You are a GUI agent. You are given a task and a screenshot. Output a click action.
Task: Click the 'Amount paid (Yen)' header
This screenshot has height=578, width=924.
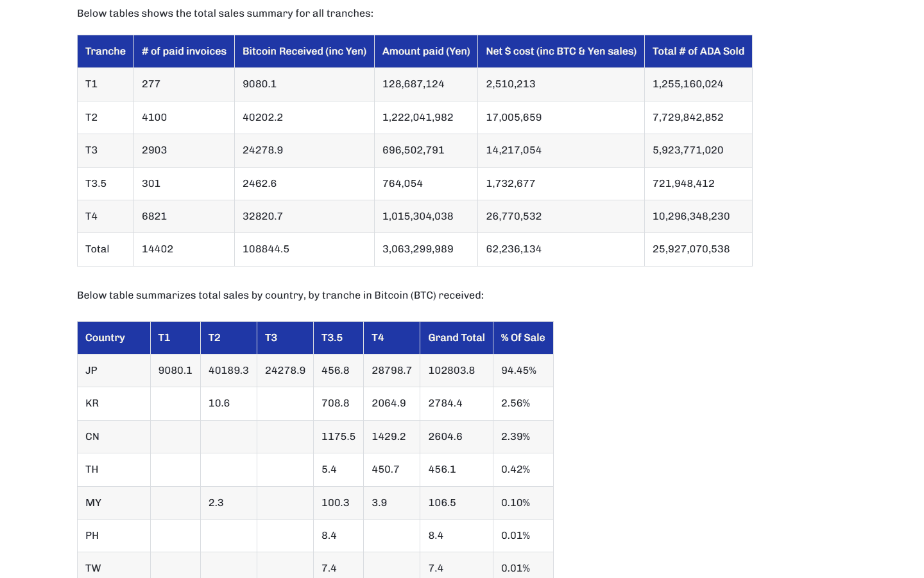(x=426, y=51)
